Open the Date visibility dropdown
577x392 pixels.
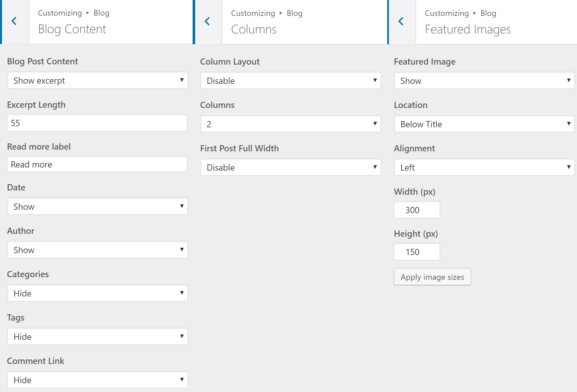tap(97, 206)
